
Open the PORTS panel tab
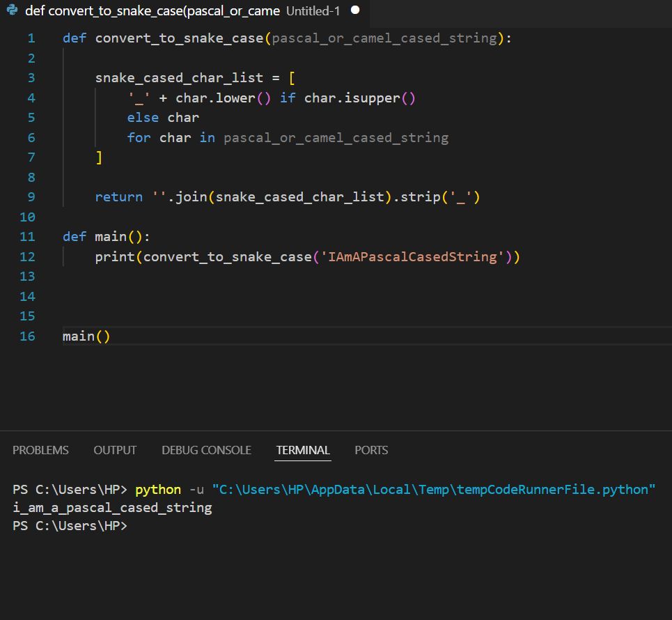371,450
